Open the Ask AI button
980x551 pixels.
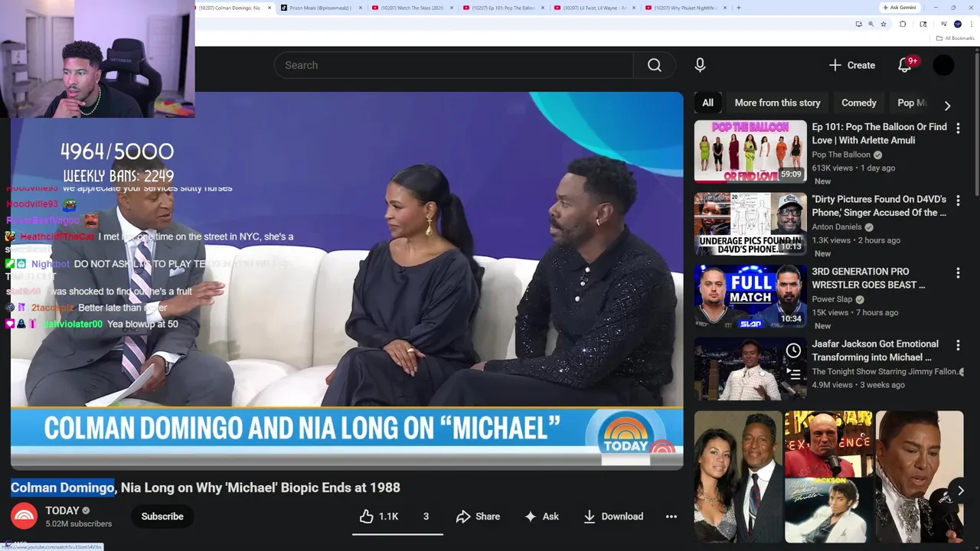click(x=542, y=517)
